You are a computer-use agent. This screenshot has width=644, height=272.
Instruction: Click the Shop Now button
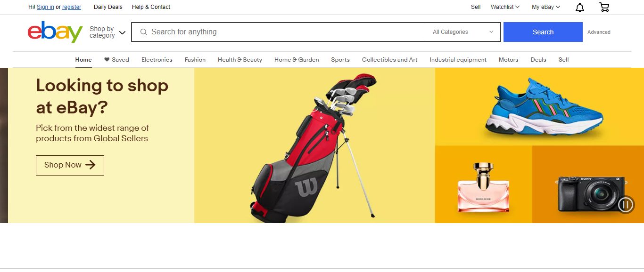point(70,165)
